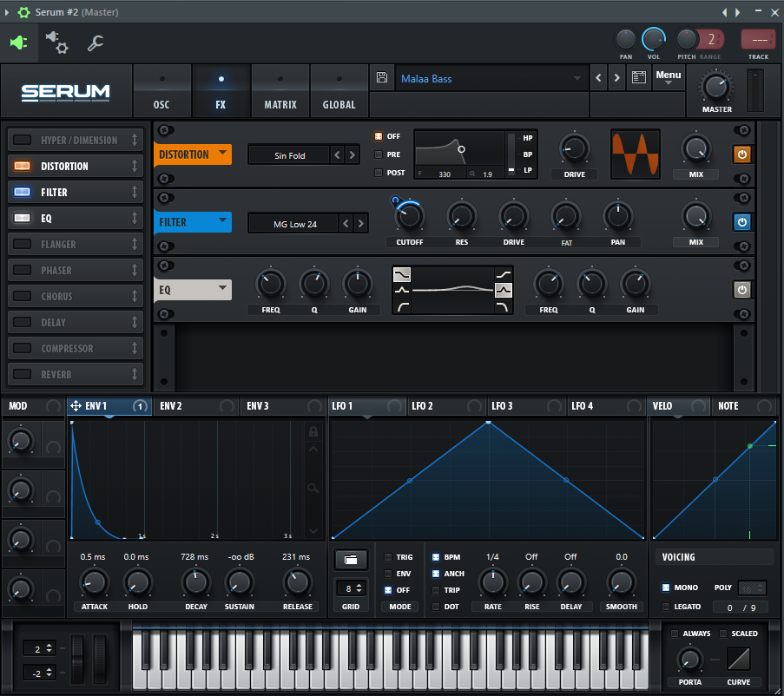Enable LFO TRIG mode checkbox

388,557
